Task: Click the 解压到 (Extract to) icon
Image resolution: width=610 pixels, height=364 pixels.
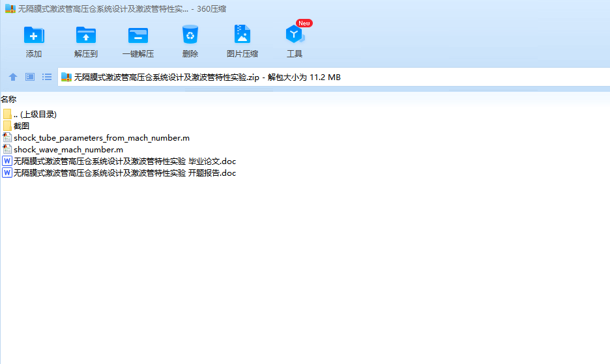Action: (x=86, y=35)
